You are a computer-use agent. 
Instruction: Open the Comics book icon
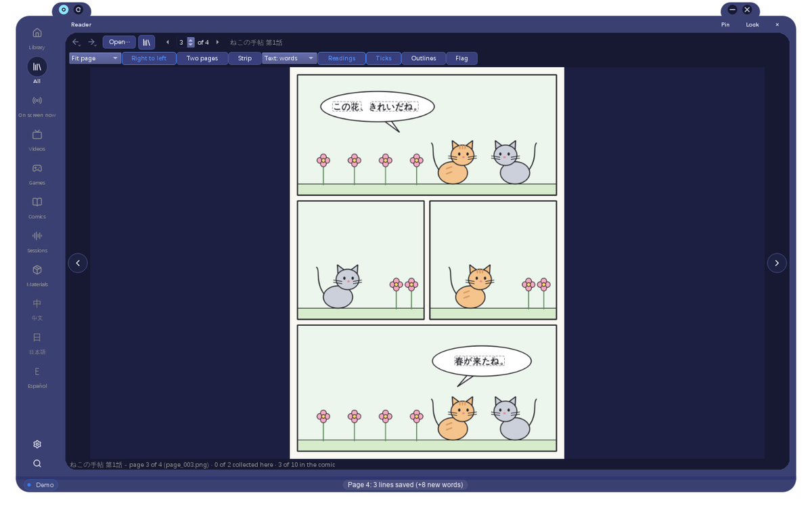coord(37,202)
